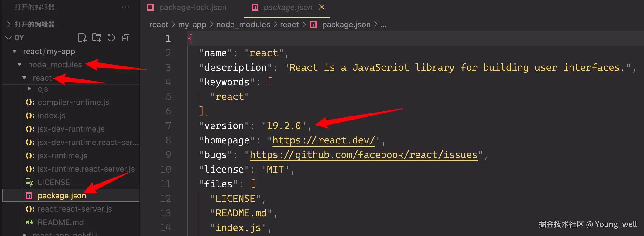Click the "keywords" key on line 4

pyautogui.click(x=227, y=82)
